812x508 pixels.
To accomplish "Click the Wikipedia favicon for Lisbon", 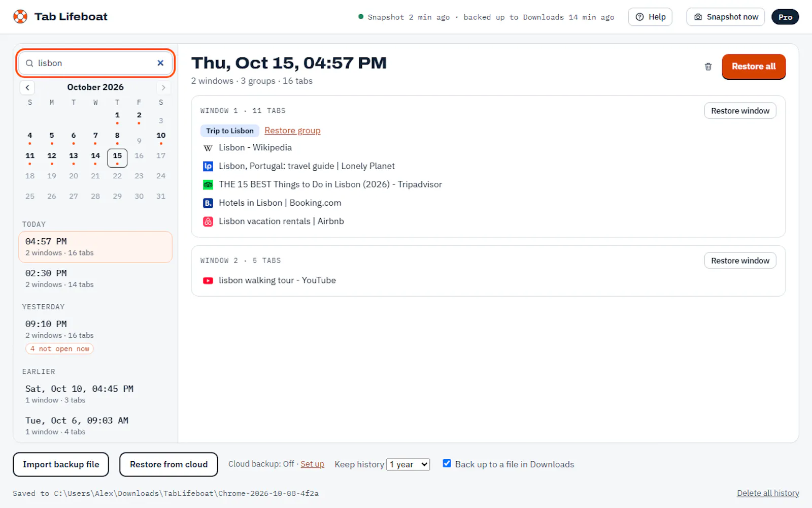I will pyautogui.click(x=208, y=148).
